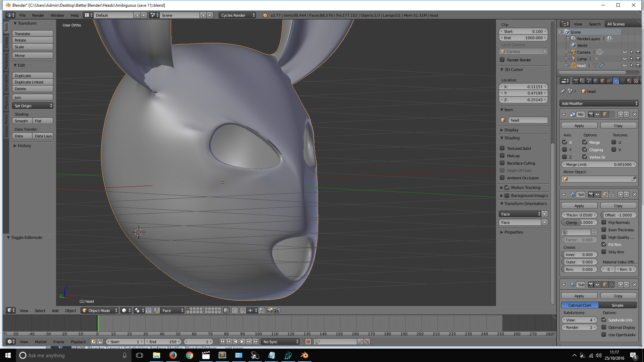Open the Texture properties tab

tap(636, 81)
